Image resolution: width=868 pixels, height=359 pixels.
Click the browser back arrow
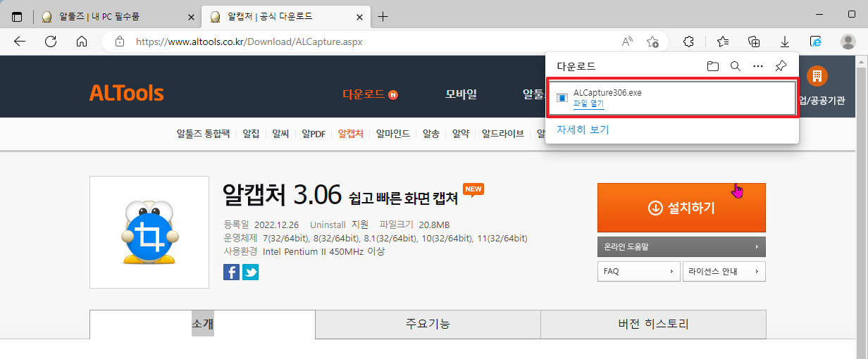20,42
